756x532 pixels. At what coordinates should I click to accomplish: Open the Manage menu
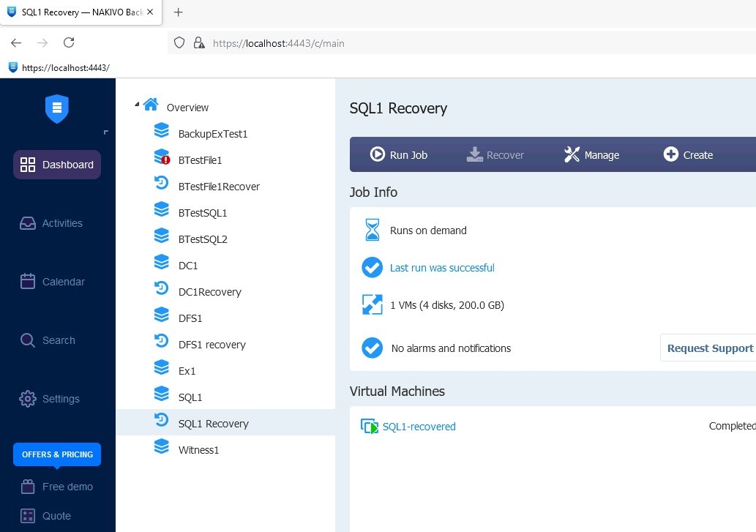point(591,154)
